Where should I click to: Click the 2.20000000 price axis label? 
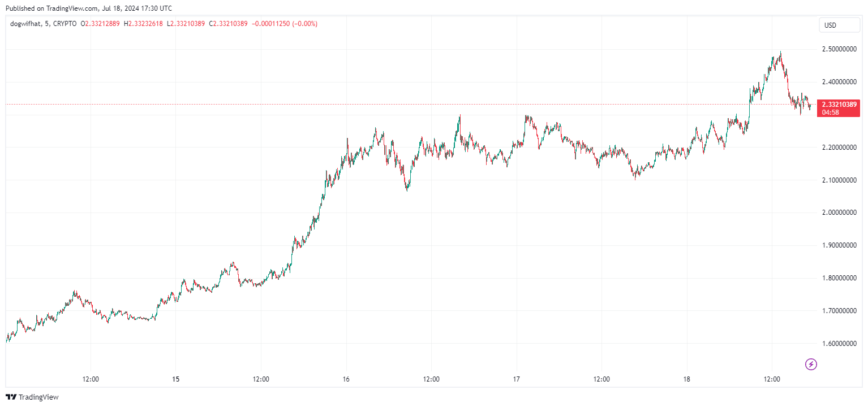point(840,148)
